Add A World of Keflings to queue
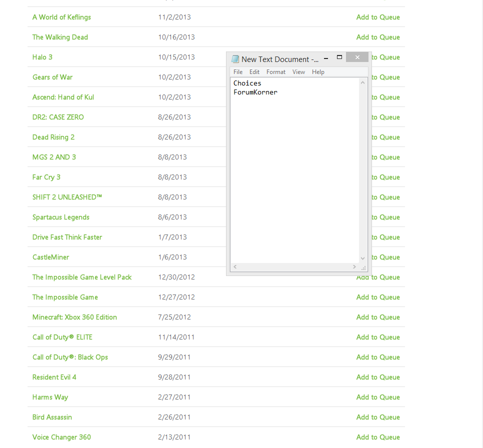 click(x=378, y=17)
